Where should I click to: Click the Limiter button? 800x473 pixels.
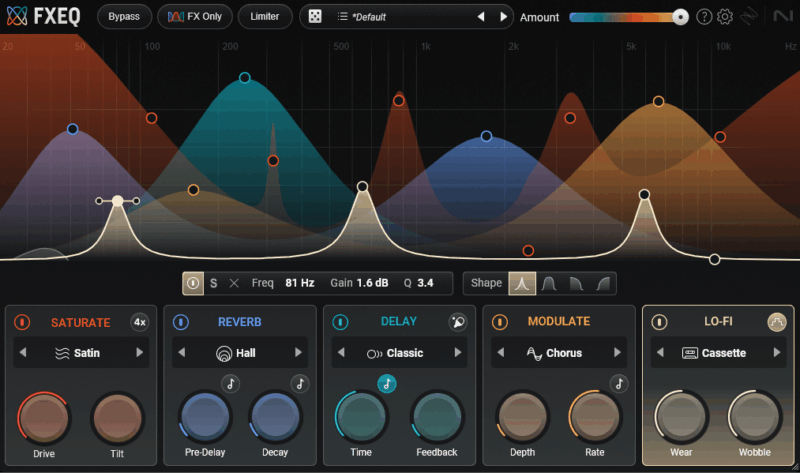click(265, 17)
